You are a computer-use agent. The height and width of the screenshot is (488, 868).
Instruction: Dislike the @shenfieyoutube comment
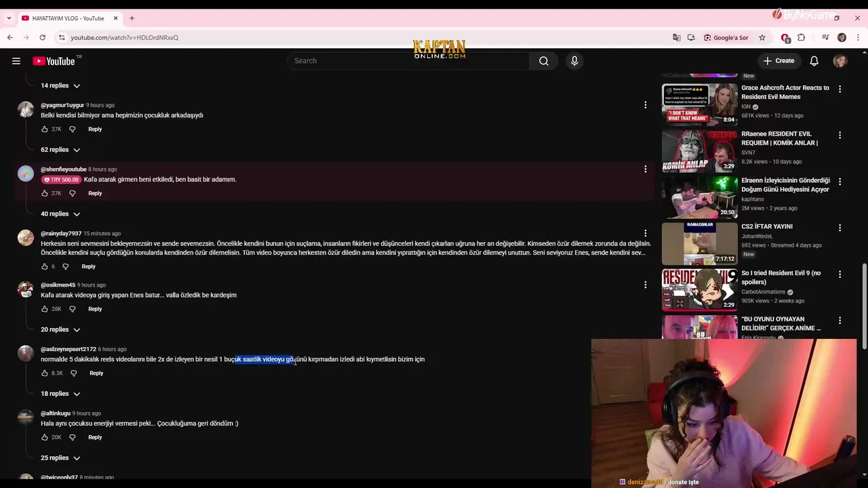pyautogui.click(x=73, y=193)
